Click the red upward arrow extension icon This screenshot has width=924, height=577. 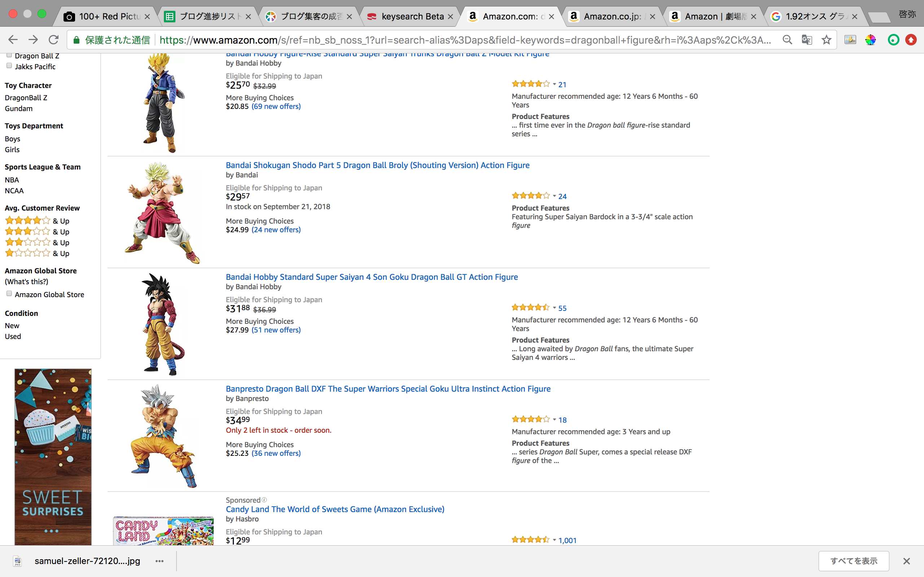tap(911, 40)
